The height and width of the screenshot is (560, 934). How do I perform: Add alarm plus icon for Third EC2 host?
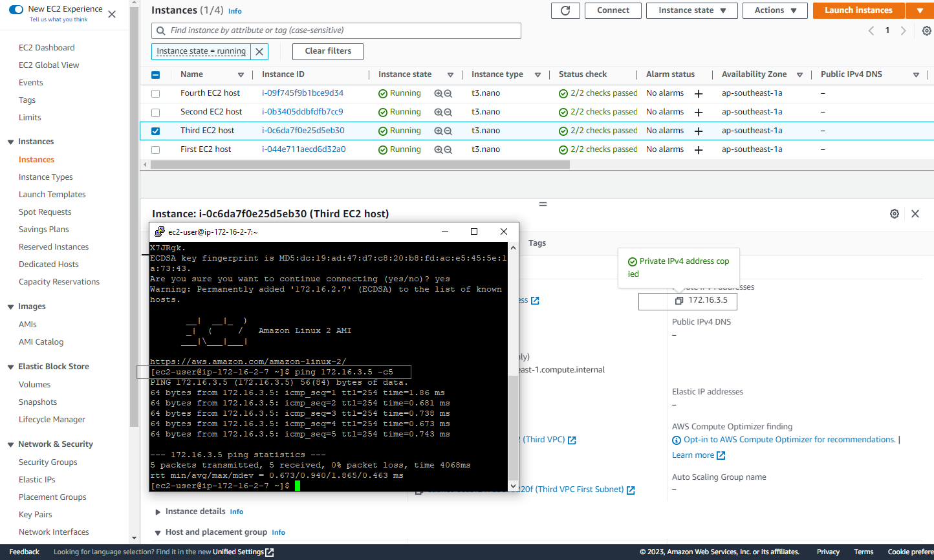click(x=699, y=131)
